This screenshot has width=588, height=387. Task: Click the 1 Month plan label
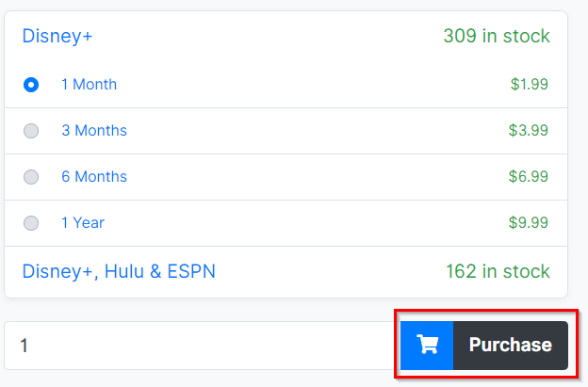pos(90,85)
